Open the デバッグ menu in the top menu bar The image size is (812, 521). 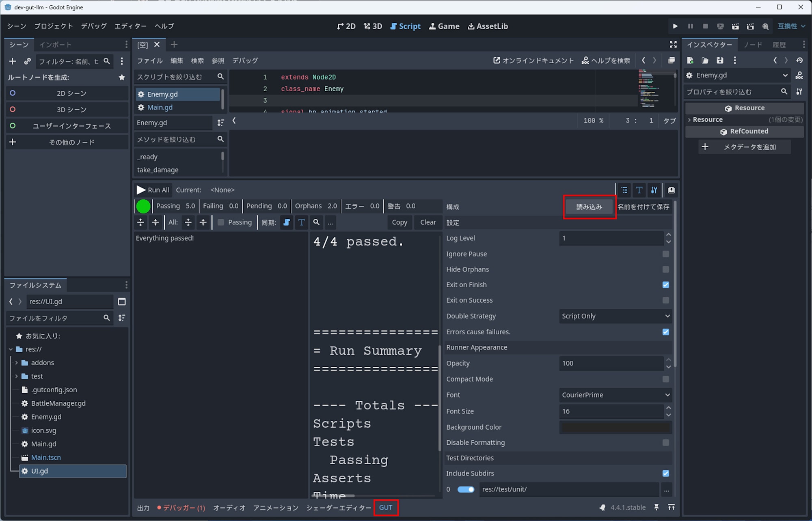[94, 26]
